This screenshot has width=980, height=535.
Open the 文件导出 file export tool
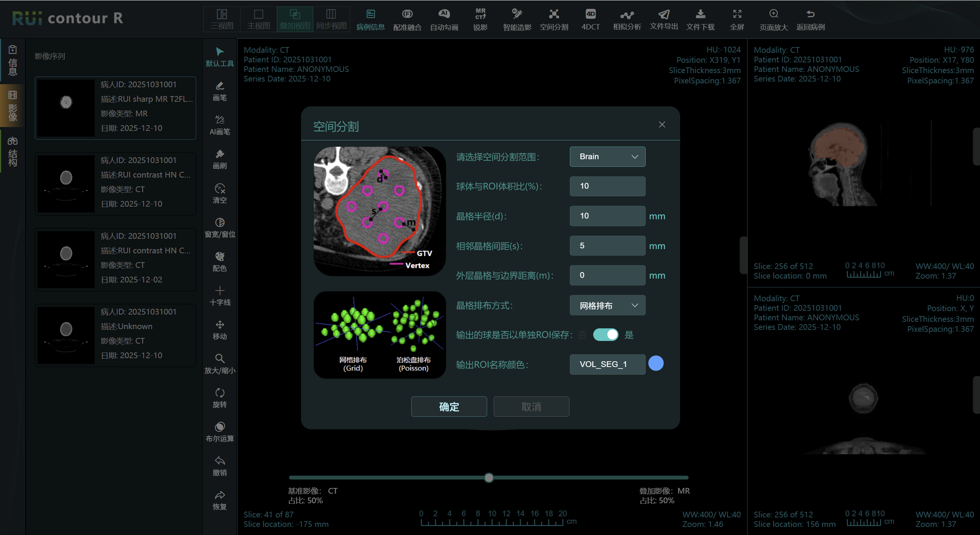(x=663, y=19)
